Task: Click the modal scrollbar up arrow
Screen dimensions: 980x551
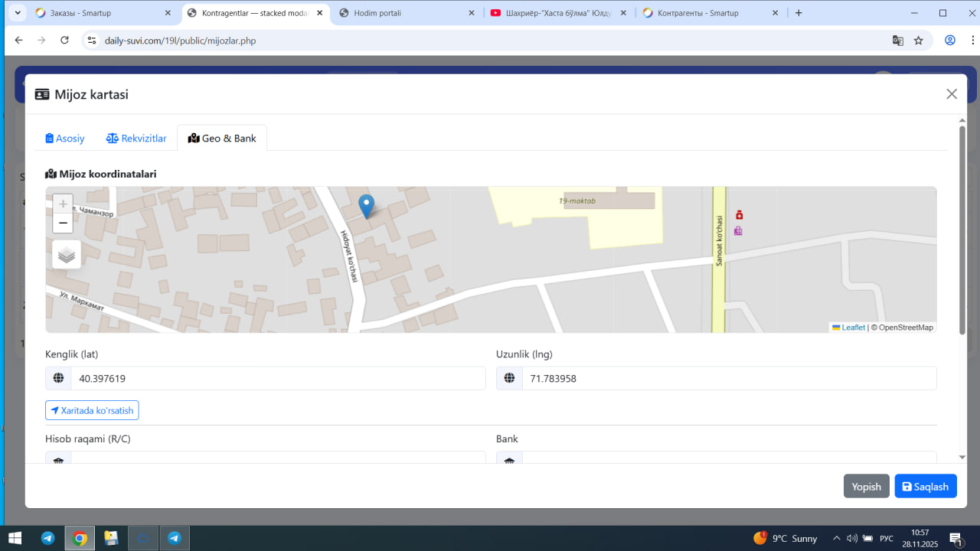Action: click(962, 120)
